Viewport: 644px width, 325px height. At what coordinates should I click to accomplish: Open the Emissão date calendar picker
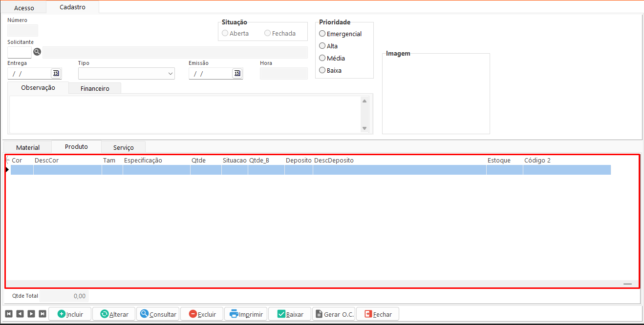(x=237, y=73)
